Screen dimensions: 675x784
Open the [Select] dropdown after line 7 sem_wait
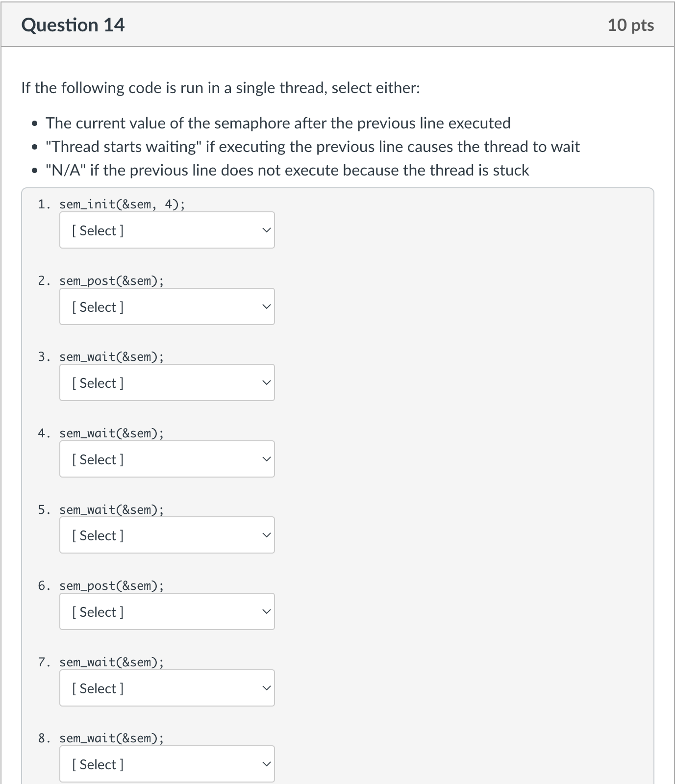(167, 688)
